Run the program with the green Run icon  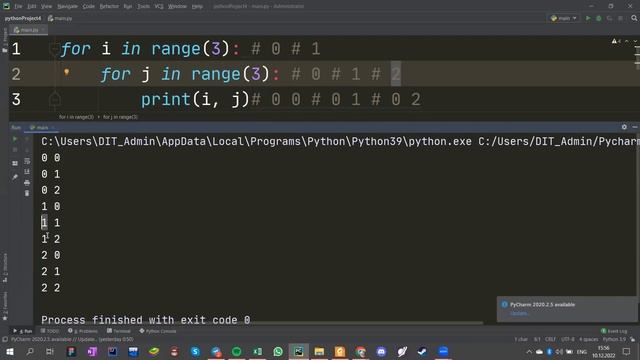588,18
